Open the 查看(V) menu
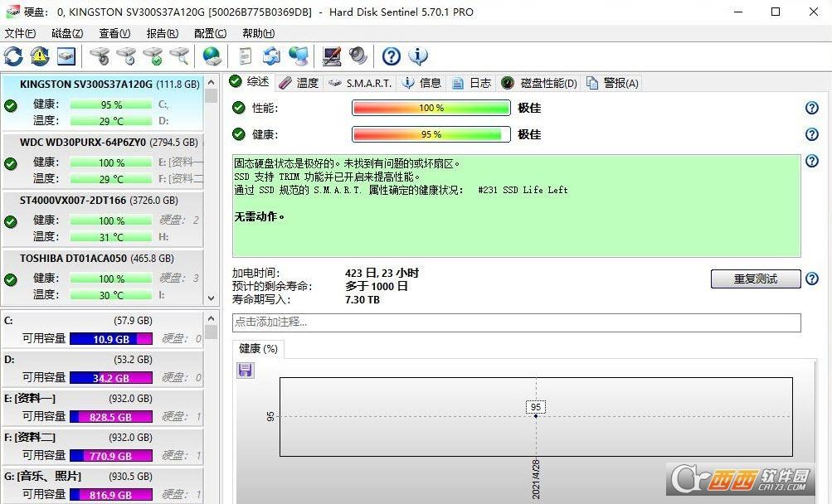The height and width of the screenshot is (504, 832). click(114, 33)
